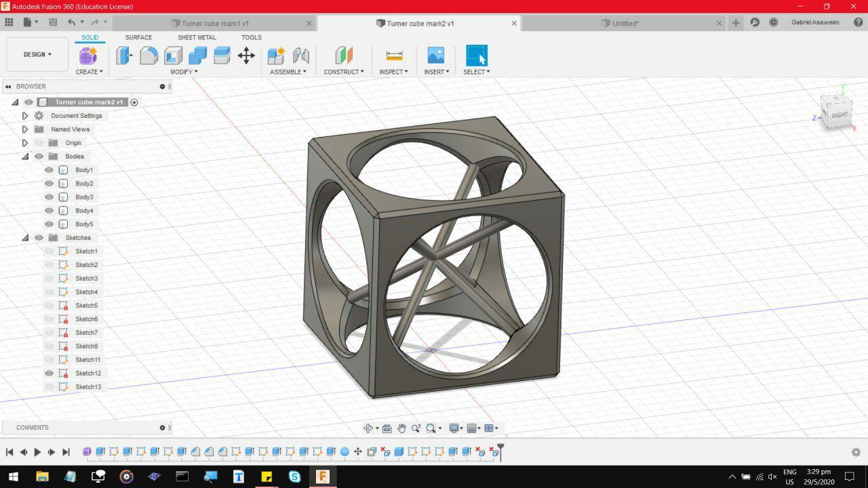This screenshot has height=488, width=868.
Task: Expand the Named Views node
Action: pyautogui.click(x=25, y=129)
